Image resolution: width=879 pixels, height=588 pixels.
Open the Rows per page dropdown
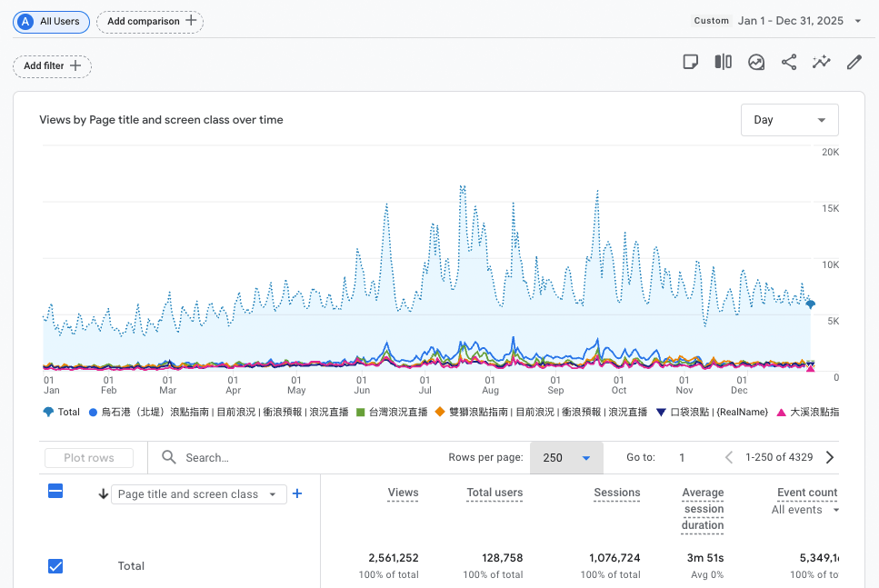565,457
